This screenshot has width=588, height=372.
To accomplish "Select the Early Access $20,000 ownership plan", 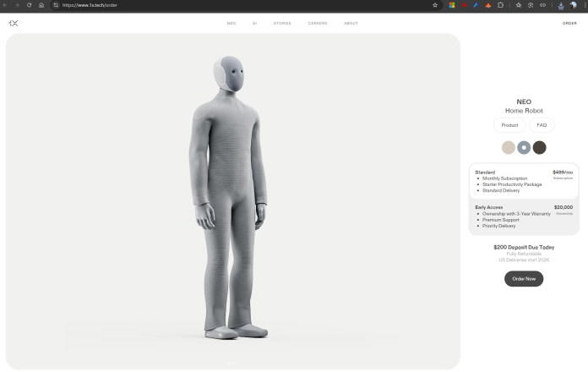I will click(x=524, y=216).
